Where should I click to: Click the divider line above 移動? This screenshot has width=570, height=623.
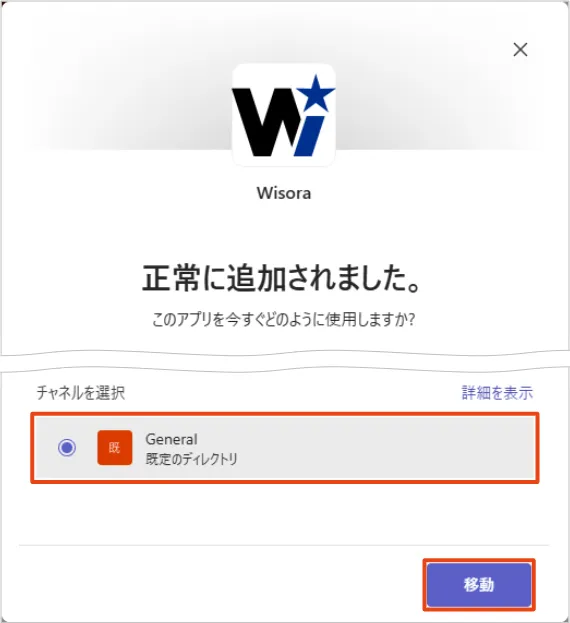[x=284, y=545]
